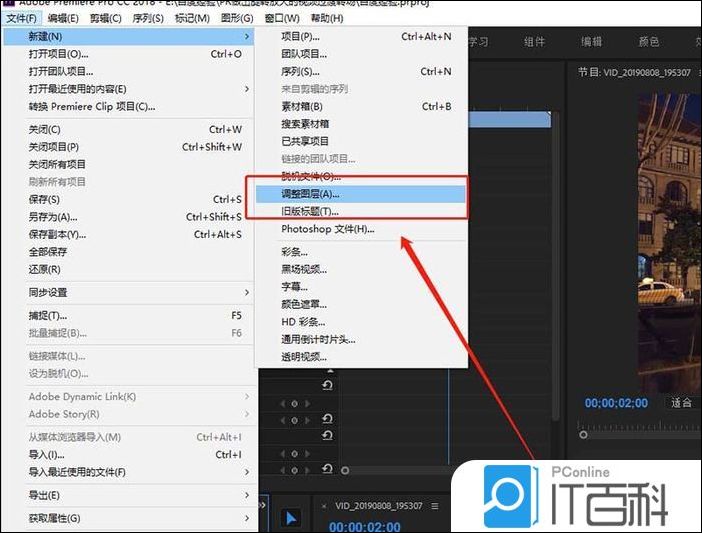Switch to the 组件 workspace tab
The height and width of the screenshot is (533, 702).
pyautogui.click(x=535, y=42)
